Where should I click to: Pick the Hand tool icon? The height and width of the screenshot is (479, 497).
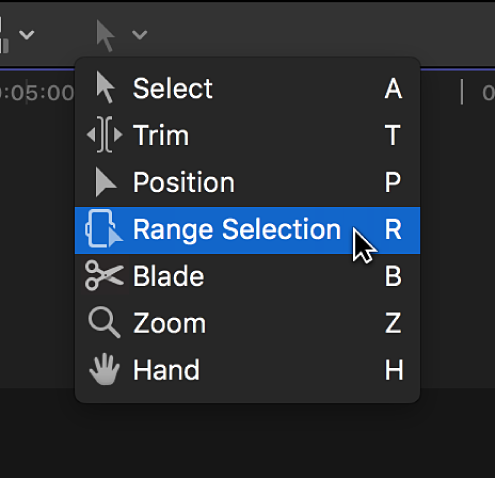click(x=104, y=369)
